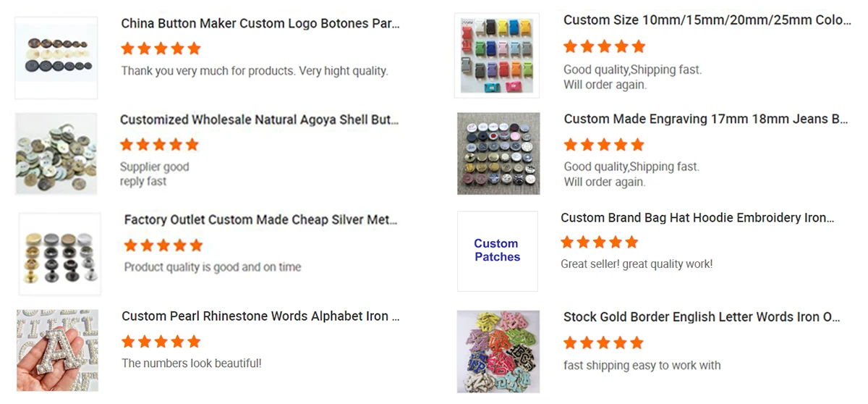
Task: Follow the Custom Brand Bag Hat Hoodie link
Action: pyautogui.click(x=697, y=217)
